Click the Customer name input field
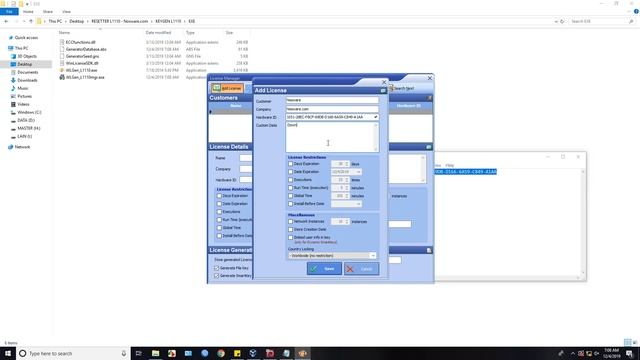The image size is (640, 360). coord(332,100)
